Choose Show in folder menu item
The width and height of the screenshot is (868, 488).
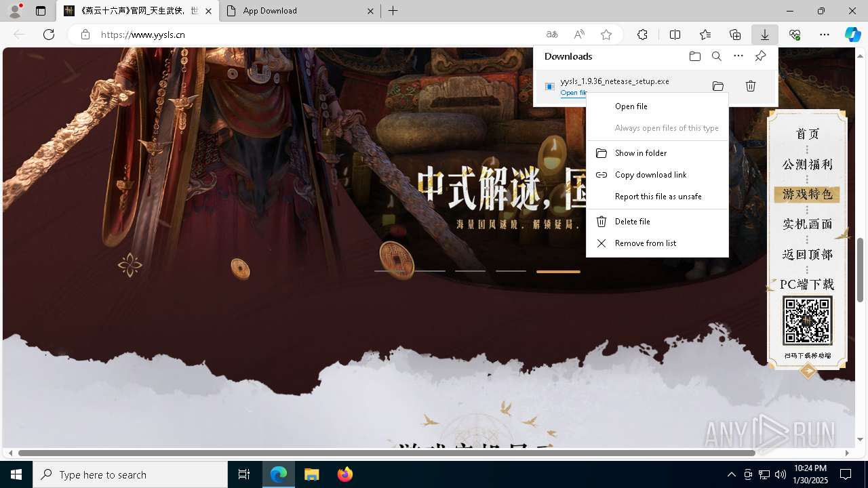(x=657, y=153)
